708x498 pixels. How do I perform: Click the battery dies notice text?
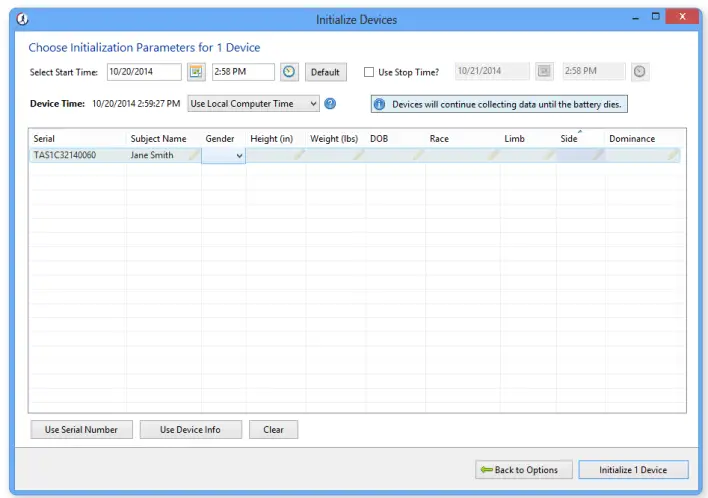[x=507, y=104]
